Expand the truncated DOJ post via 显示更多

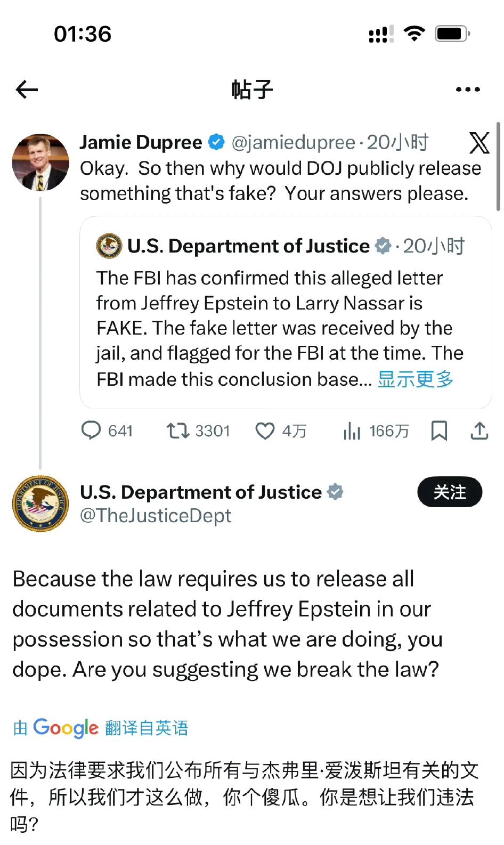tap(415, 379)
